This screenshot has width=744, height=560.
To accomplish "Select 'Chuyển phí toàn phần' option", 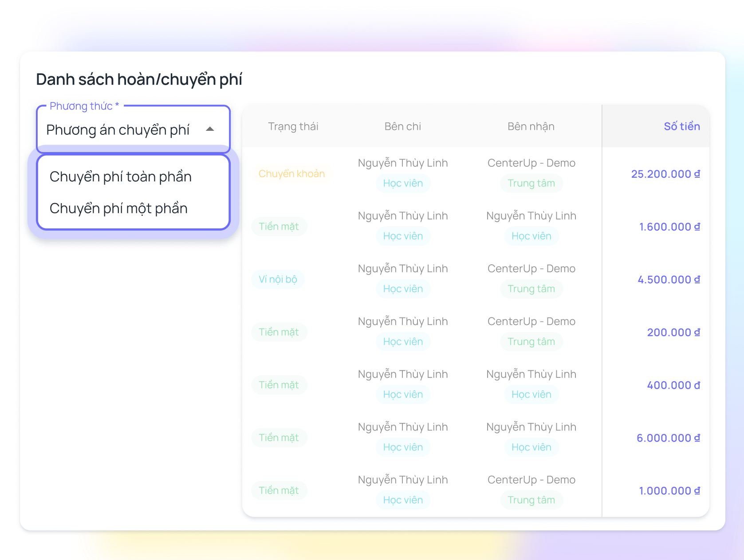I will (121, 176).
